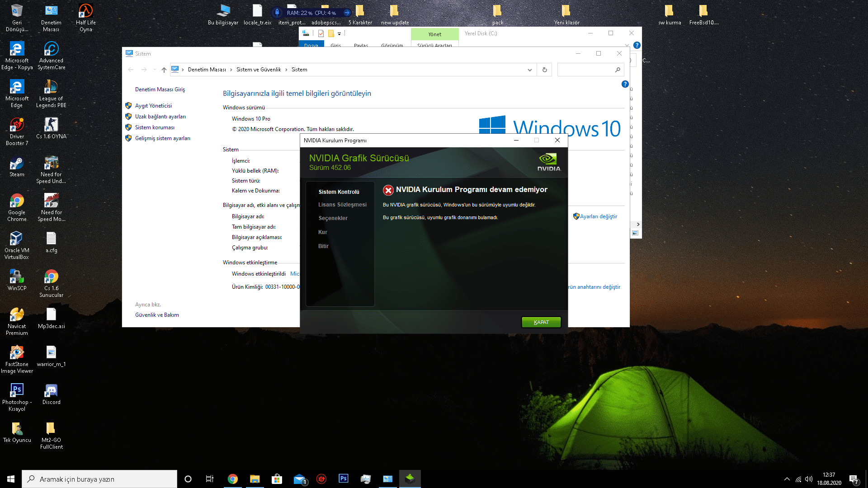The image size is (868, 488).
Task: Open Photoshop Kısayol desktop shortcut
Action: [x=17, y=398]
